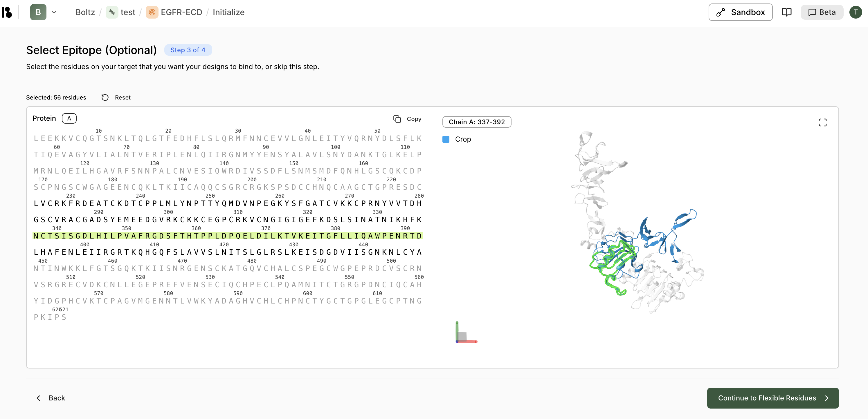This screenshot has height=419, width=868.
Task: Go to Boltz breadcrumb
Action: [85, 12]
